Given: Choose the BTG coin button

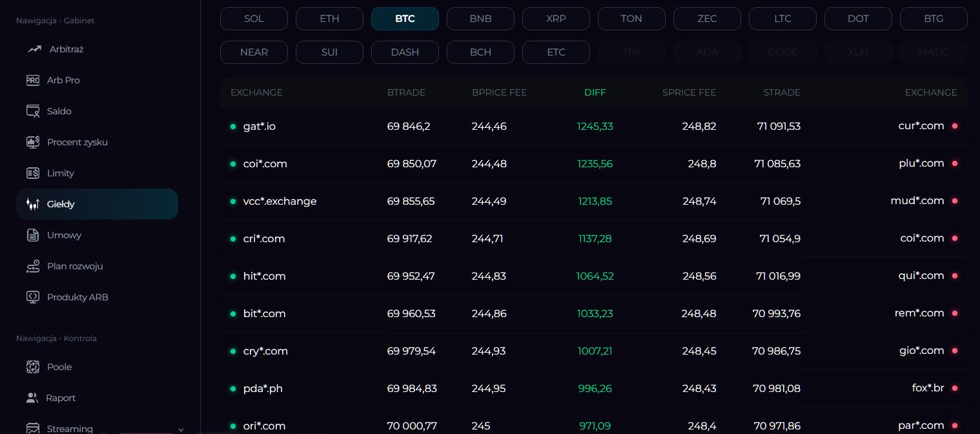Looking at the screenshot, I should coord(934,19).
